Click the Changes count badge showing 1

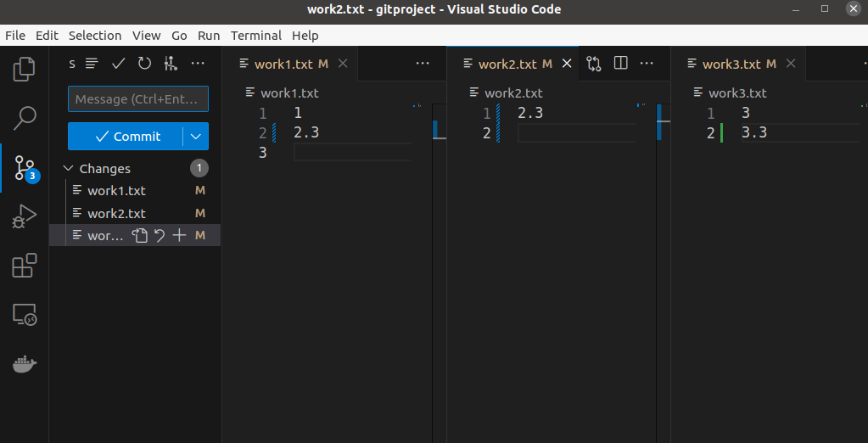[x=199, y=168]
